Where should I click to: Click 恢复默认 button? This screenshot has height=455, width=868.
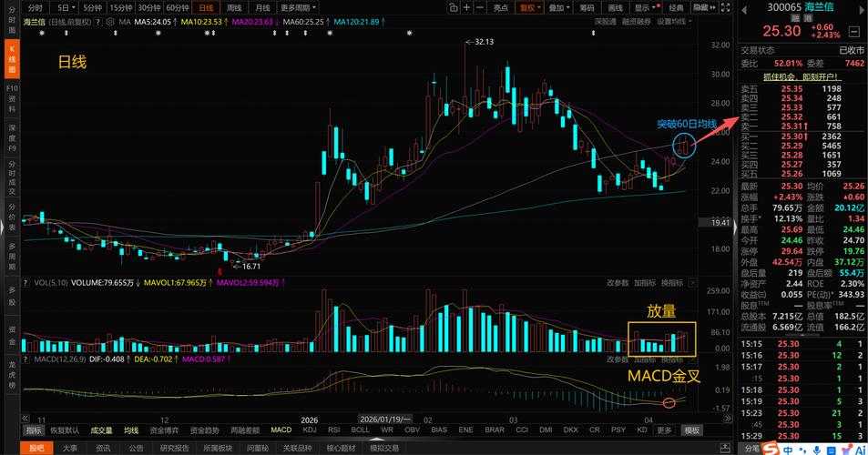65,430
